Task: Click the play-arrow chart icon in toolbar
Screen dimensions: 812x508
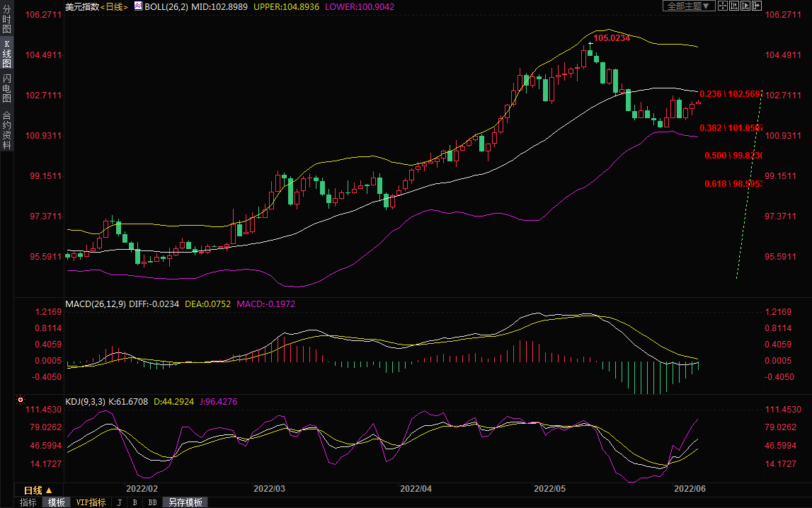Action: 745,6
